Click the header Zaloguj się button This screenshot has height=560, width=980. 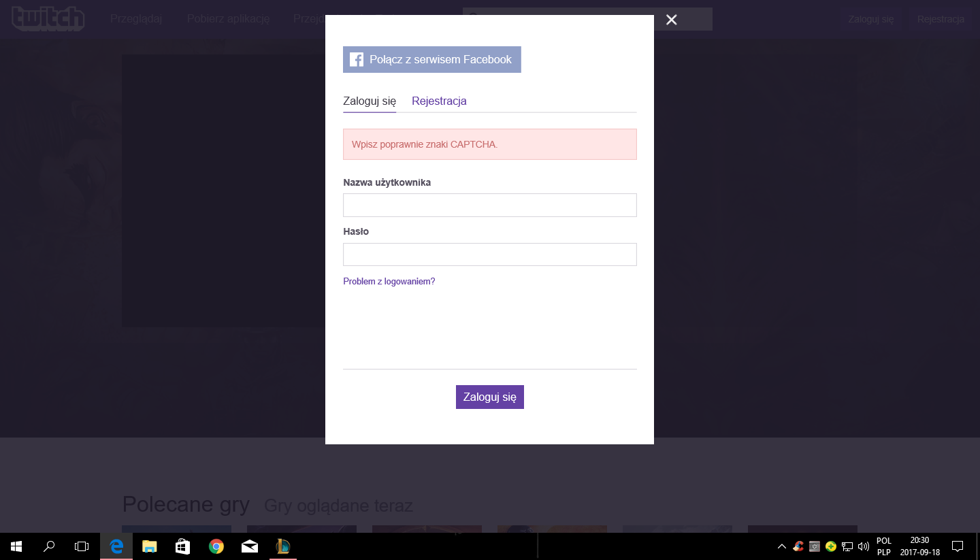[871, 19]
